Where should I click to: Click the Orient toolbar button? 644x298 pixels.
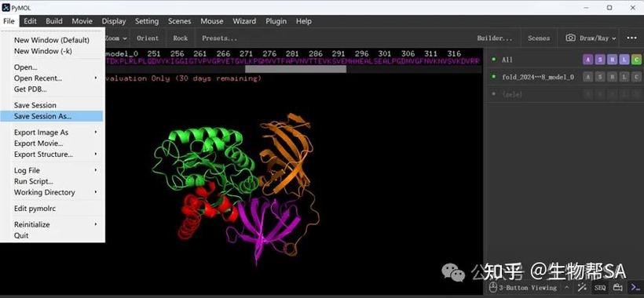tap(148, 38)
